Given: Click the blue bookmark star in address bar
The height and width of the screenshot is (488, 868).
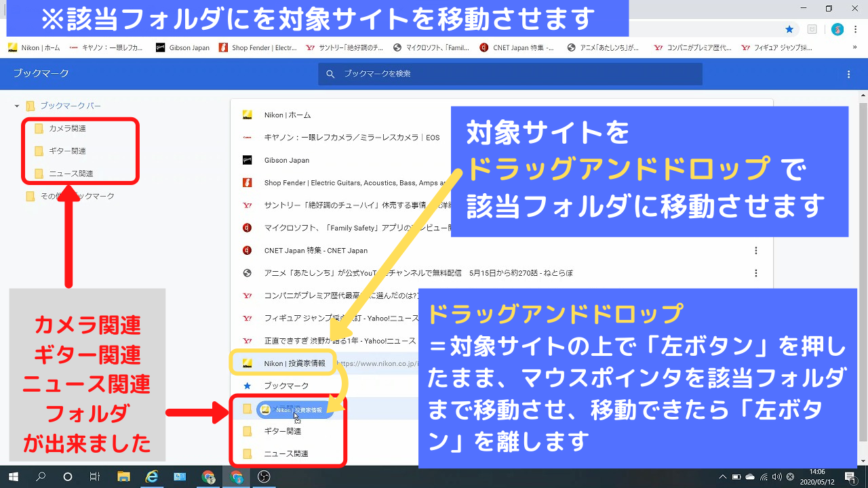Looking at the screenshot, I should [x=789, y=29].
